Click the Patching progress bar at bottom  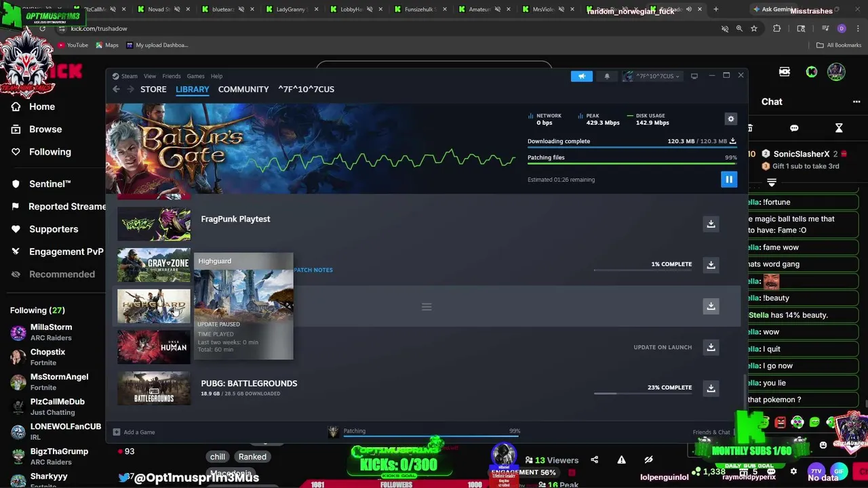[x=432, y=436]
